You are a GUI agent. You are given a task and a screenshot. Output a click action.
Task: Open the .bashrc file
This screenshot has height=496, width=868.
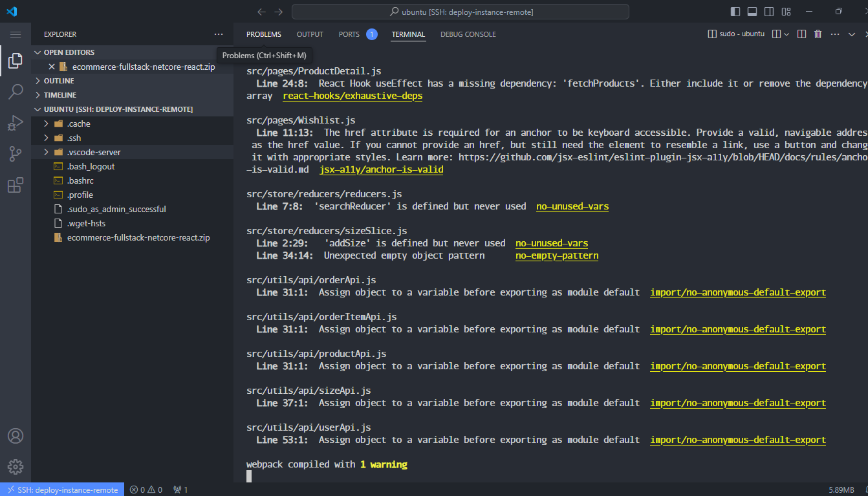coord(132,180)
